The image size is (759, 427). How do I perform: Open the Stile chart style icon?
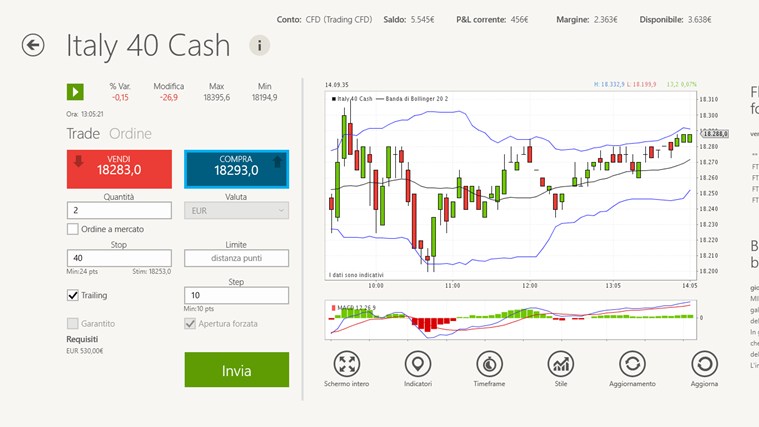pos(561,363)
